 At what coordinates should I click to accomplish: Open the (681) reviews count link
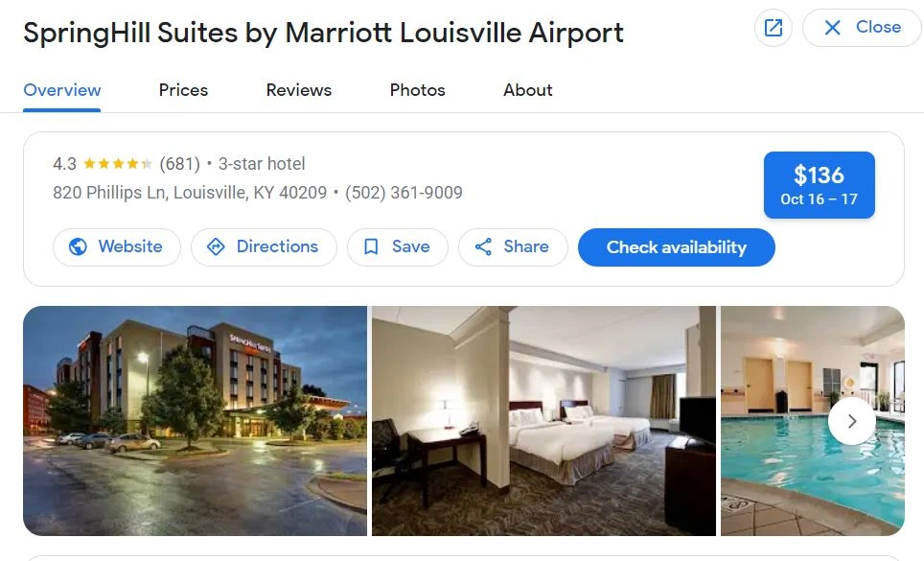click(180, 163)
